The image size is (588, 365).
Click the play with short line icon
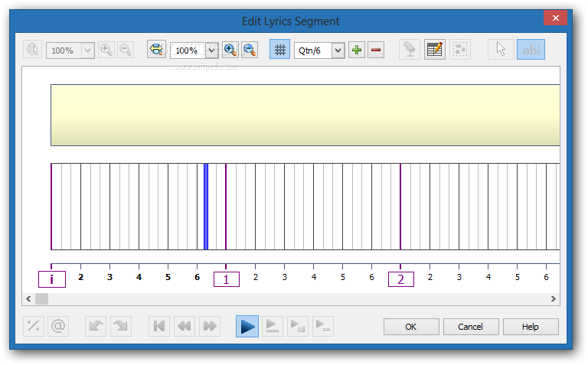click(x=323, y=326)
